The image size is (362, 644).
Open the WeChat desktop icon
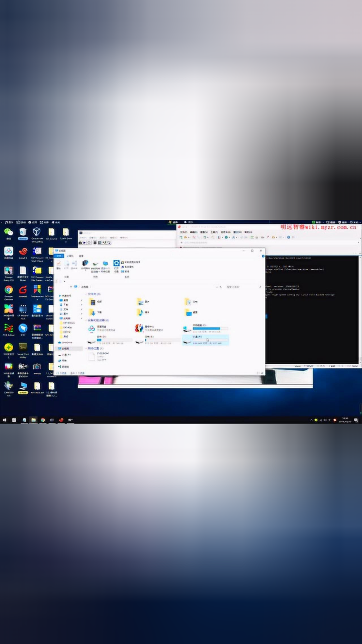click(9, 232)
